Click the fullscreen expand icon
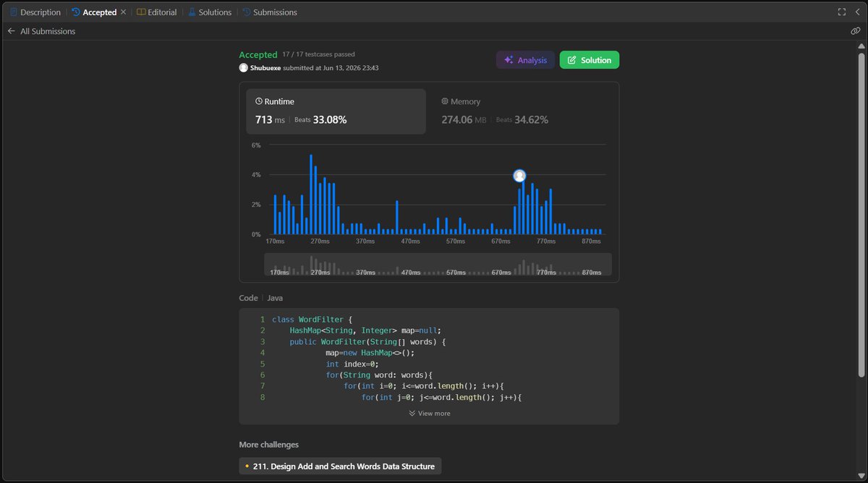The image size is (868, 483). click(x=841, y=12)
